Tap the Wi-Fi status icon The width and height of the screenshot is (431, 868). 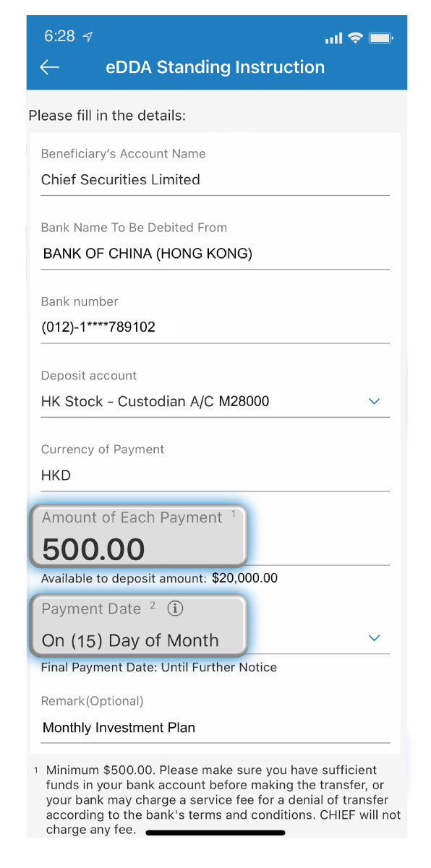pos(354,38)
